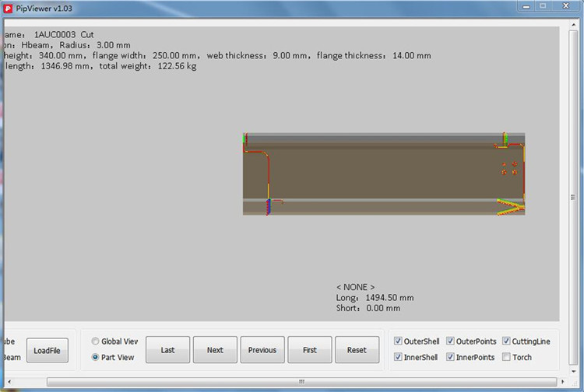
Task: Toggle the OuterShell checkbox
Action: [x=398, y=341]
